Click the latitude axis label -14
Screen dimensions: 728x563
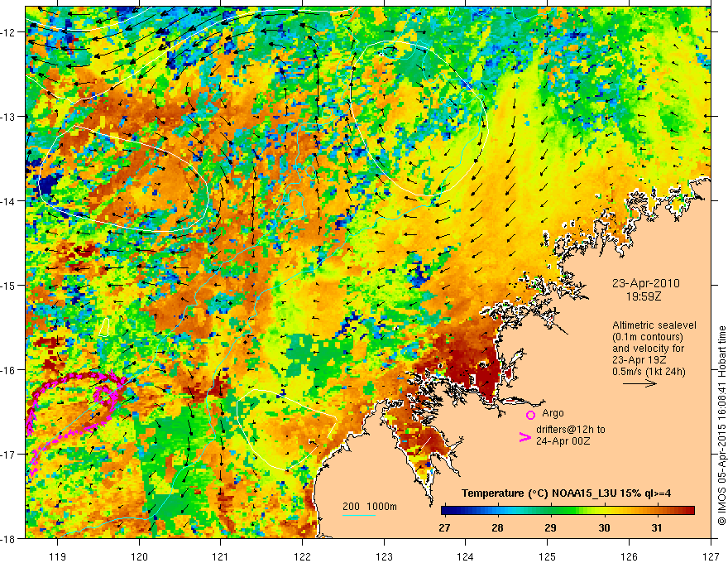pyautogui.click(x=10, y=201)
